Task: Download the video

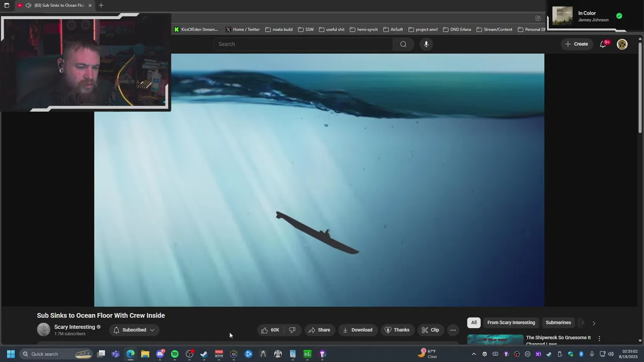Action: 357,330
